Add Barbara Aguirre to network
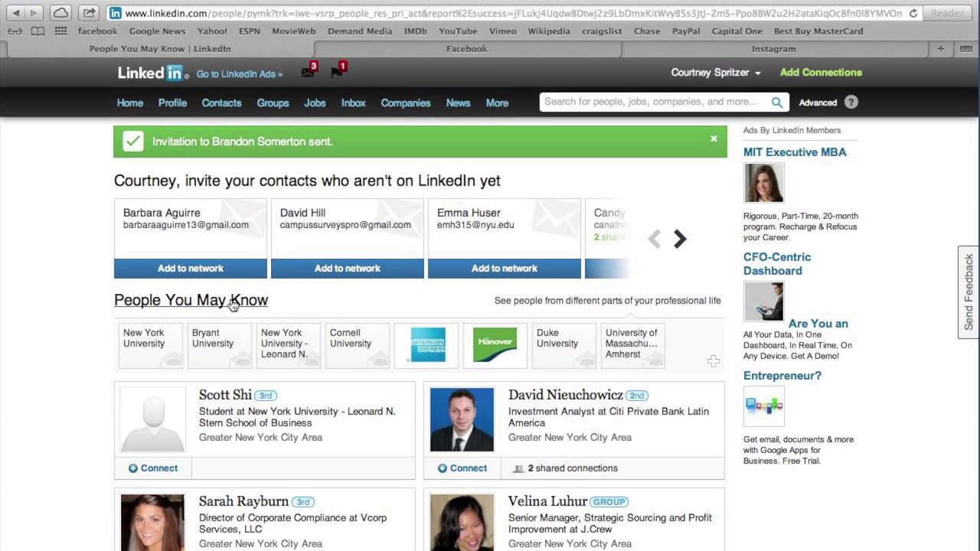Viewport: 980px width, 551px height. 191,269
